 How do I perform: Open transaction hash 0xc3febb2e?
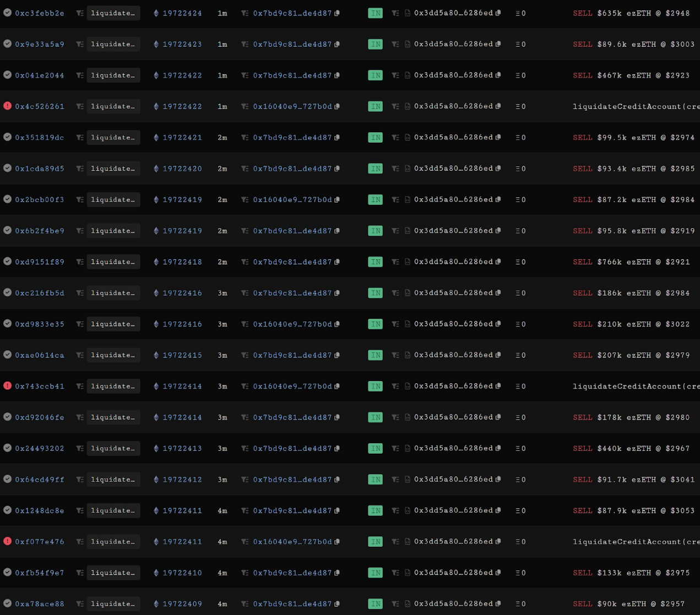40,13
